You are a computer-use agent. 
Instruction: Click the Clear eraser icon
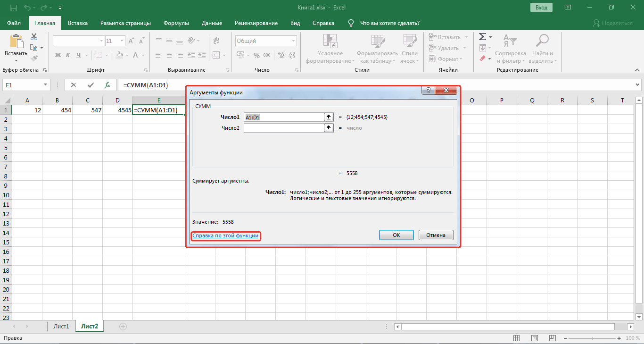[482, 59]
